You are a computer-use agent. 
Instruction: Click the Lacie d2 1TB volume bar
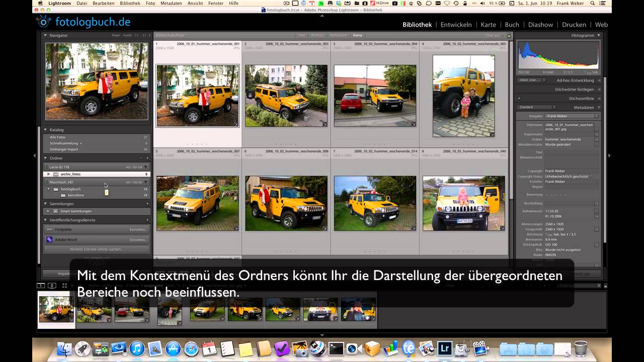pos(97,167)
